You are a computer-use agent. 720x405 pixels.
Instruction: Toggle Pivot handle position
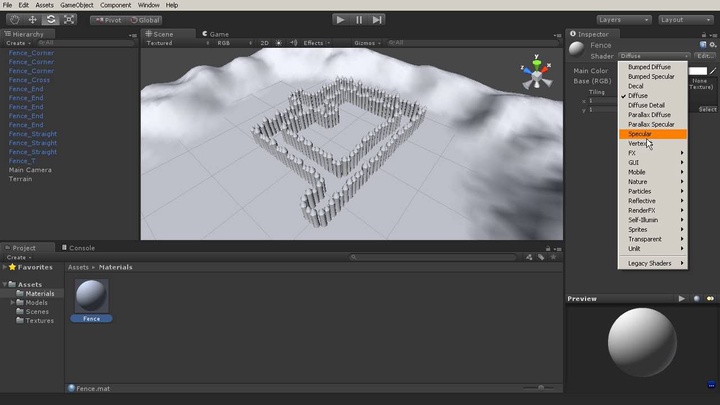(x=111, y=19)
